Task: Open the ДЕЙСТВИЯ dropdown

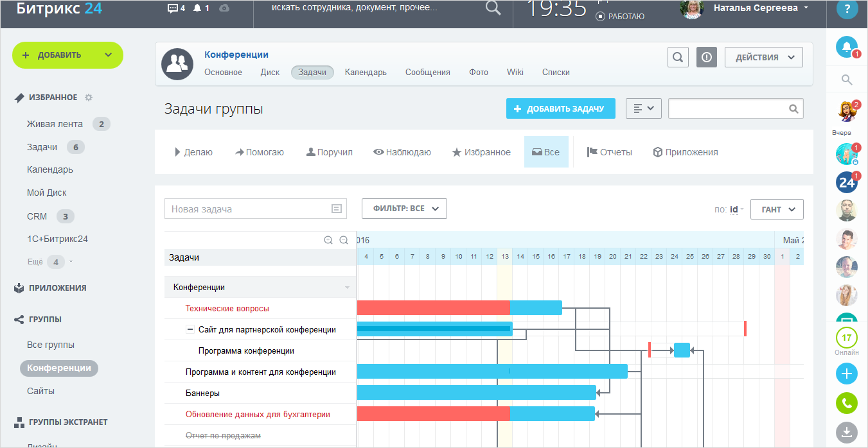Action: pos(764,57)
